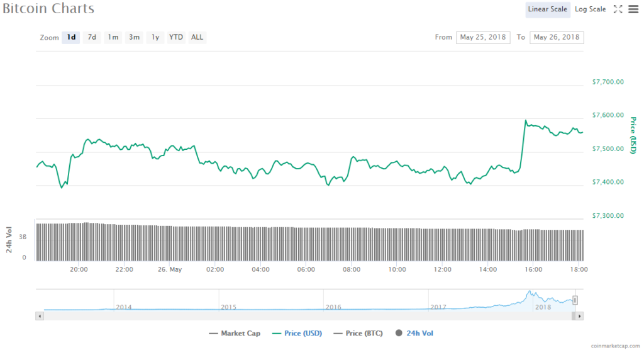The width and height of the screenshot is (644, 350).
Task: Click the scrollbar right arrow
Action: coord(580,315)
